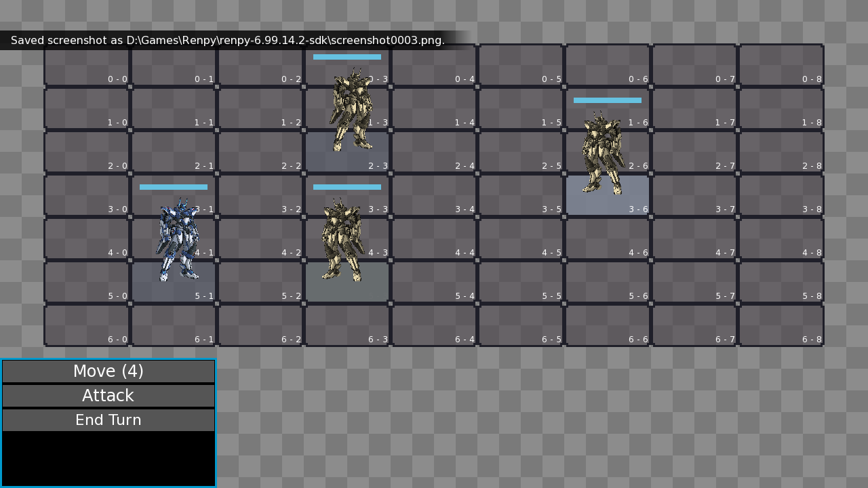Select grid cell 6-1
The height and width of the screenshot is (488, 868).
click(174, 325)
